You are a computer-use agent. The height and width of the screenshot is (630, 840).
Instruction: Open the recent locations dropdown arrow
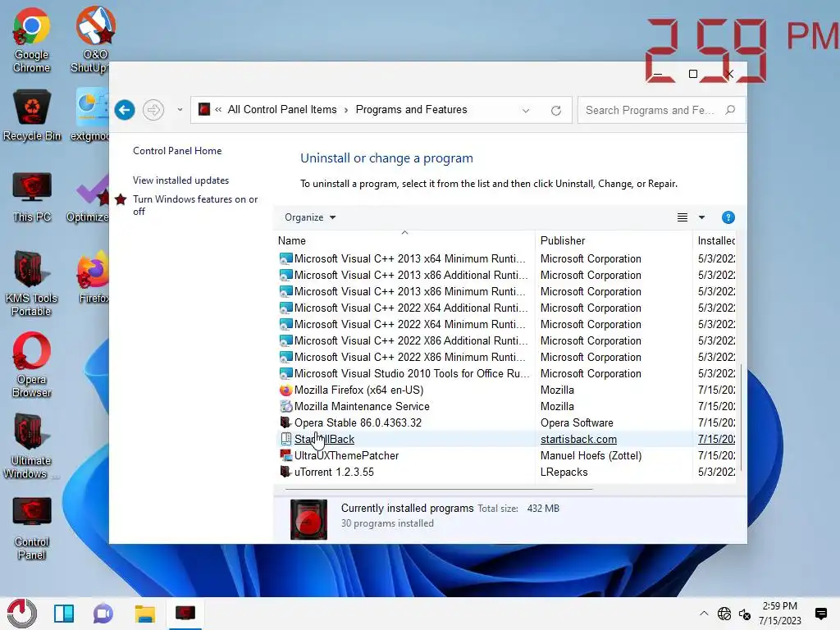pos(180,111)
